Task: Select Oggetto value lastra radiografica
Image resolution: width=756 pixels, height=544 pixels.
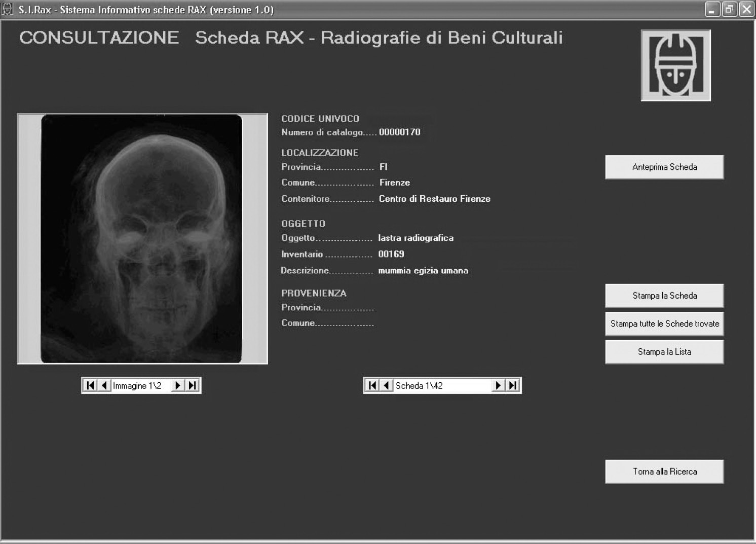Action: 416,238
